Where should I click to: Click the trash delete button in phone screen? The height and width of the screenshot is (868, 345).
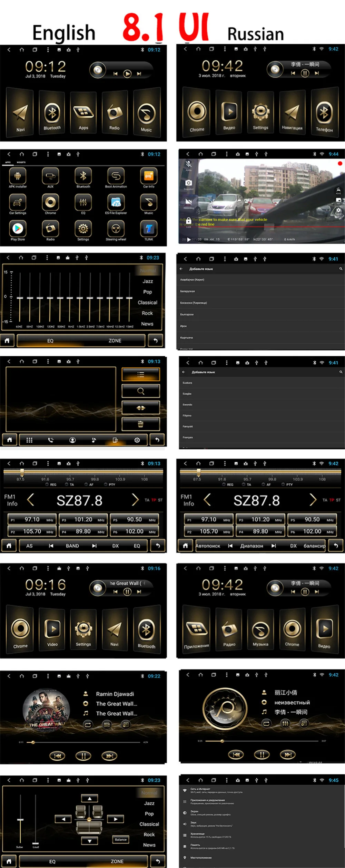tap(141, 424)
